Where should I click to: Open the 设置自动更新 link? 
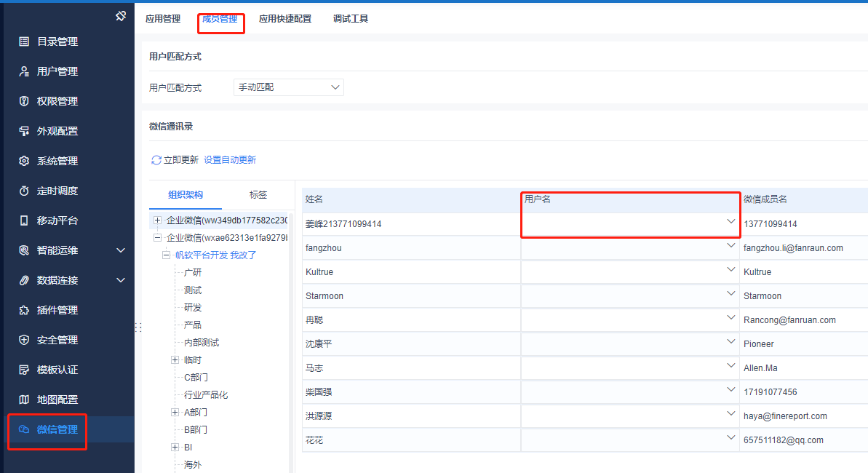[x=230, y=160]
